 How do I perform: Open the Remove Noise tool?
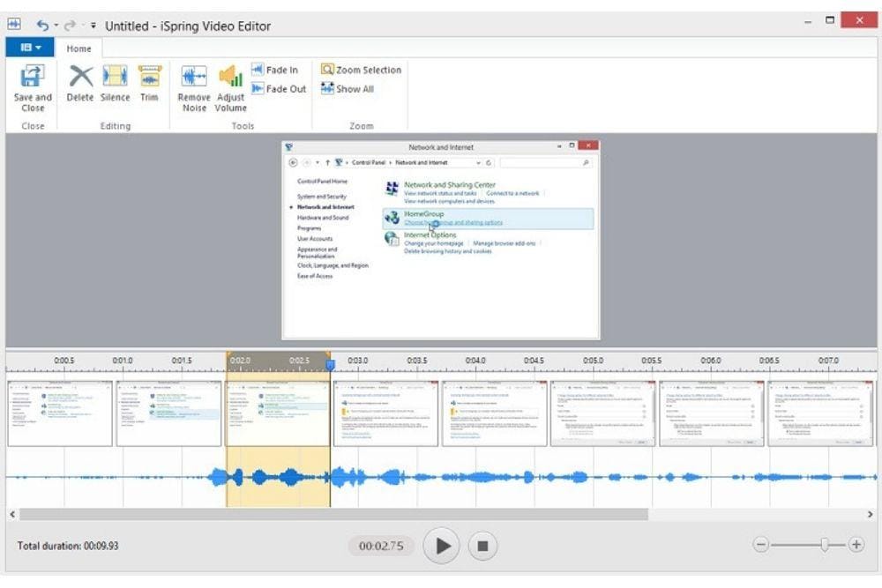pyautogui.click(x=193, y=87)
